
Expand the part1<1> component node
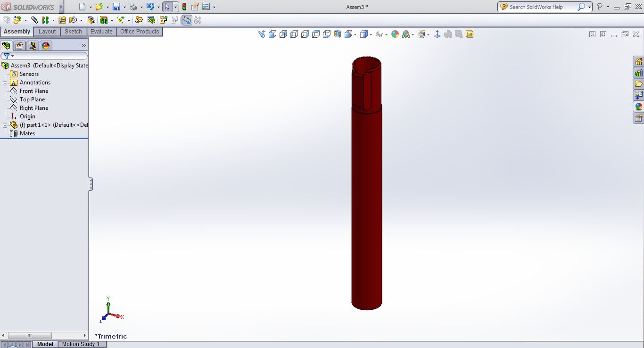point(5,125)
